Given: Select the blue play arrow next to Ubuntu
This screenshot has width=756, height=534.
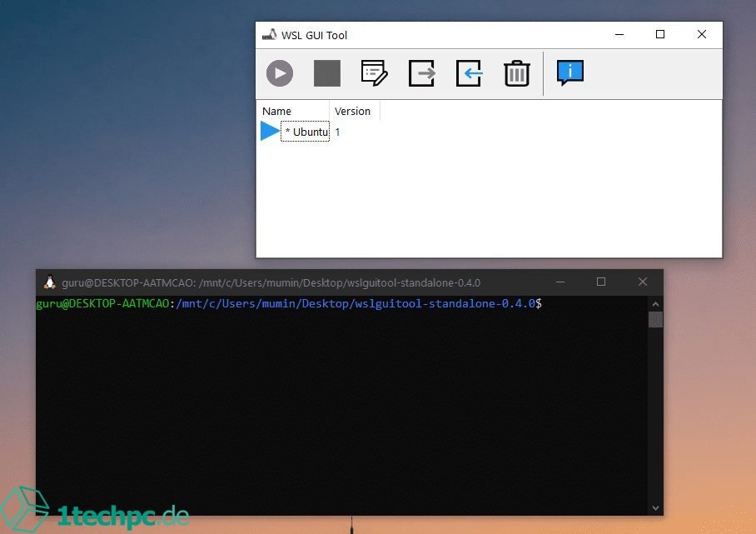Looking at the screenshot, I should point(268,131).
